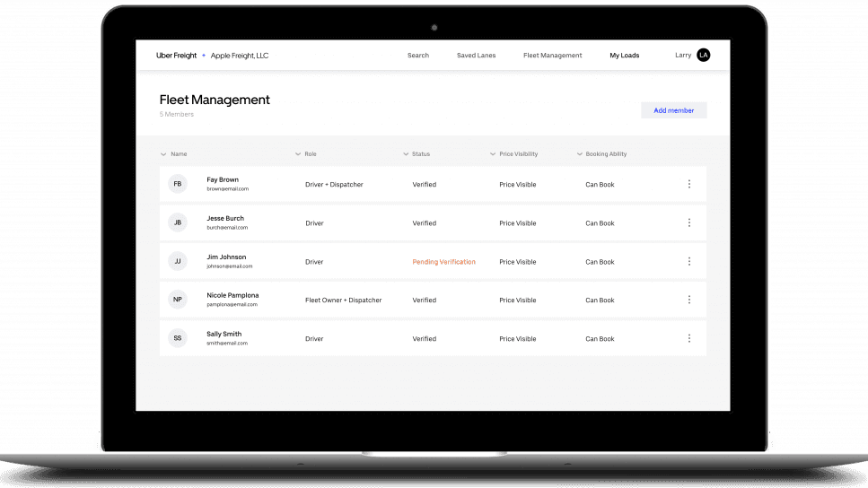Click the FB avatar of Fay Brown

(178, 184)
